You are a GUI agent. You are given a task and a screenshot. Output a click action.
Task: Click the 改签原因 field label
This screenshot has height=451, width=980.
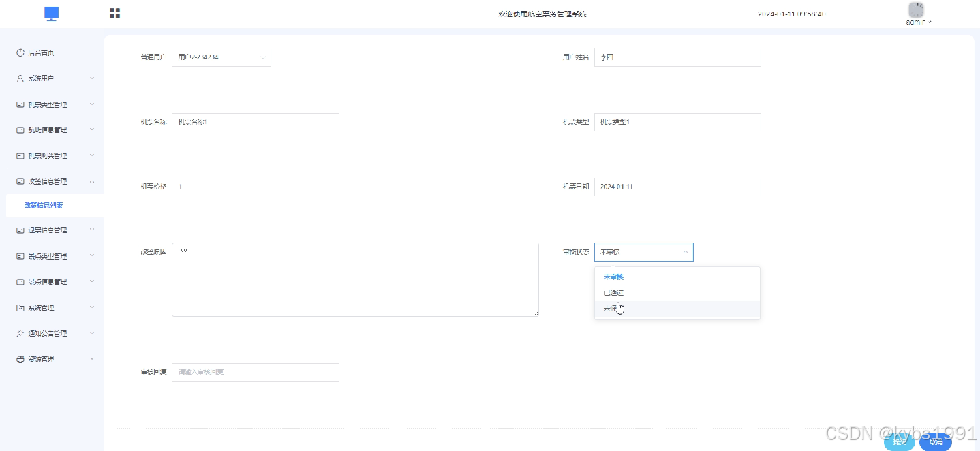click(x=153, y=252)
